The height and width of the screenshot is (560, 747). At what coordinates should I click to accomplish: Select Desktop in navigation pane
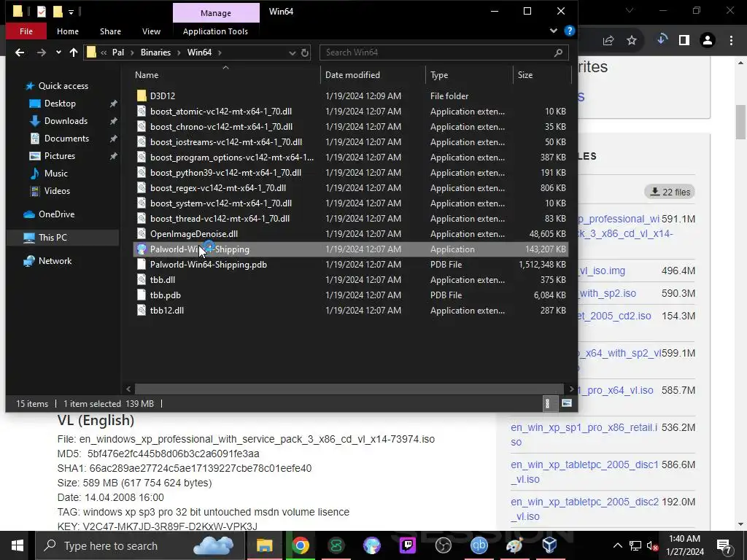[x=60, y=104]
